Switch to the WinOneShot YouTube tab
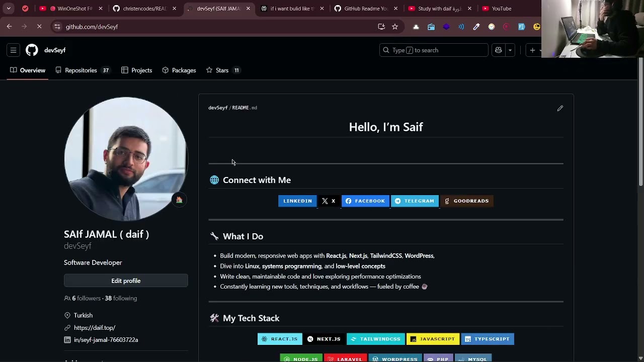Screen dimensions: 644x362 click(x=71, y=9)
